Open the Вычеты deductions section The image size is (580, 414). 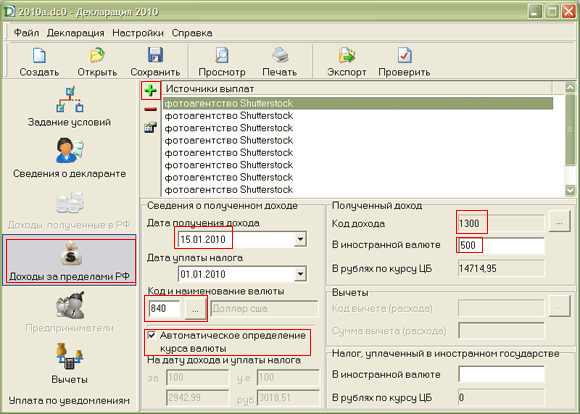pyautogui.click(x=69, y=364)
